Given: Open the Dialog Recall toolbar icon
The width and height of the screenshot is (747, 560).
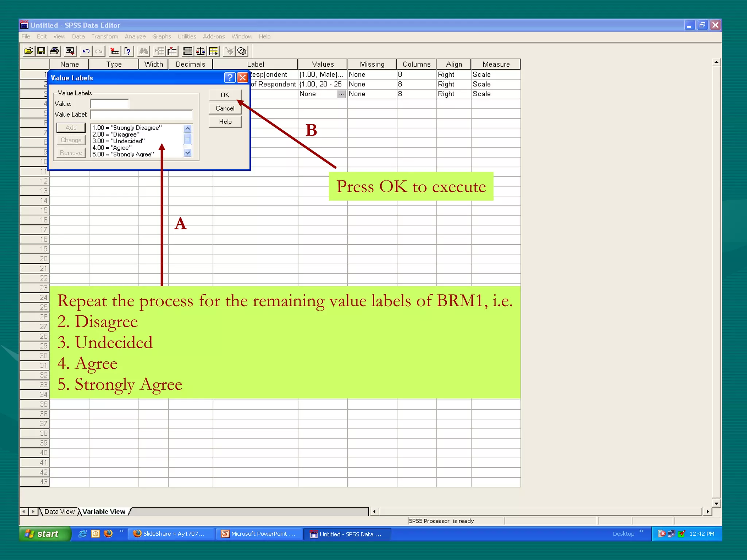Looking at the screenshot, I should (70, 51).
